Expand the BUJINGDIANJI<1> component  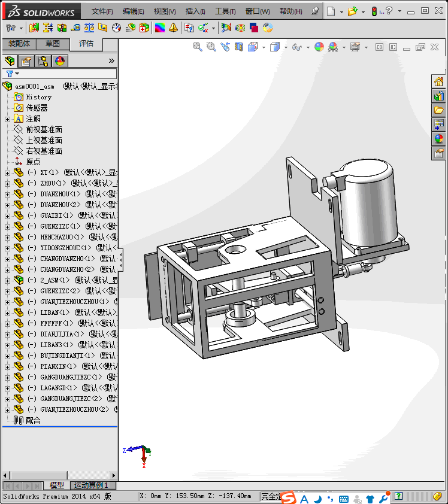tap(7, 356)
